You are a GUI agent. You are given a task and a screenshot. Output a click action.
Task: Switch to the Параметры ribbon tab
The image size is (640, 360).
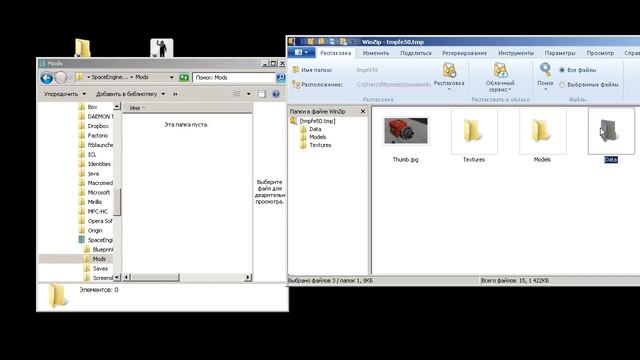(560, 53)
